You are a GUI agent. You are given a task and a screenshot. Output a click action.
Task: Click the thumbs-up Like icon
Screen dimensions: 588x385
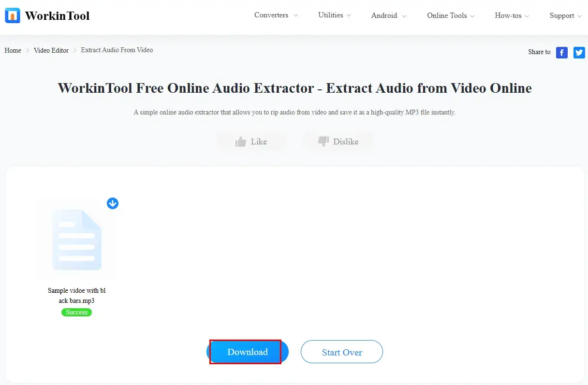(x=241, y=142)
